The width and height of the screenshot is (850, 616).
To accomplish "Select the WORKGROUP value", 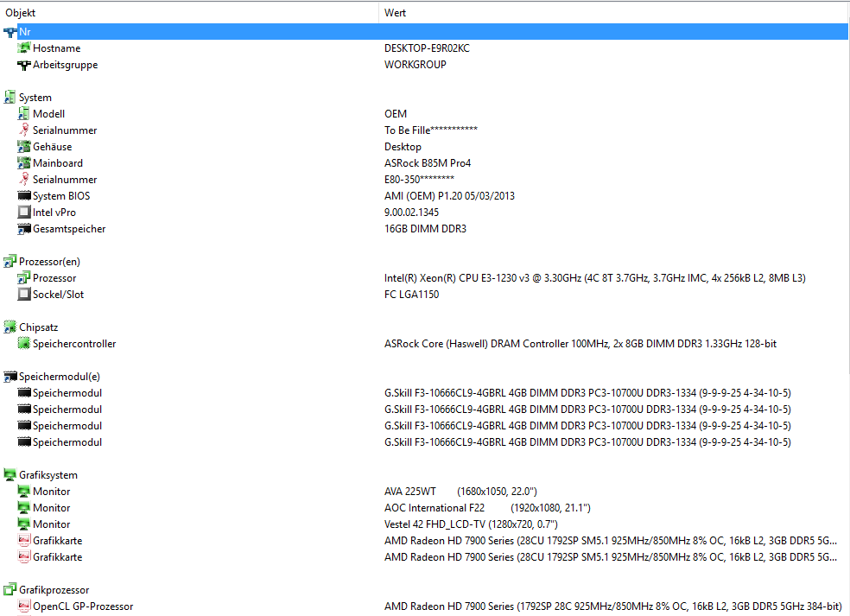I will click(x=415, y=65).
